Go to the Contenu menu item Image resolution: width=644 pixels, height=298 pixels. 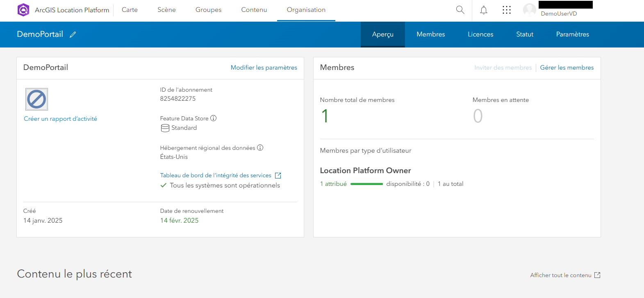point(254,10)
